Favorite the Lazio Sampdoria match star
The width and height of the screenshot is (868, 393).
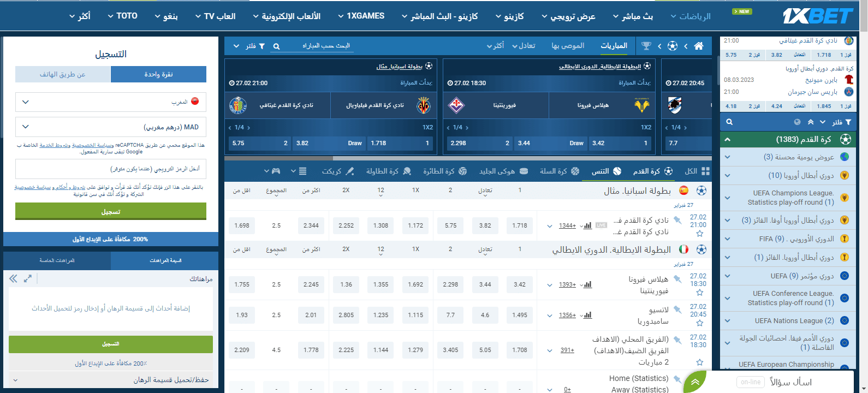point(700,323)
